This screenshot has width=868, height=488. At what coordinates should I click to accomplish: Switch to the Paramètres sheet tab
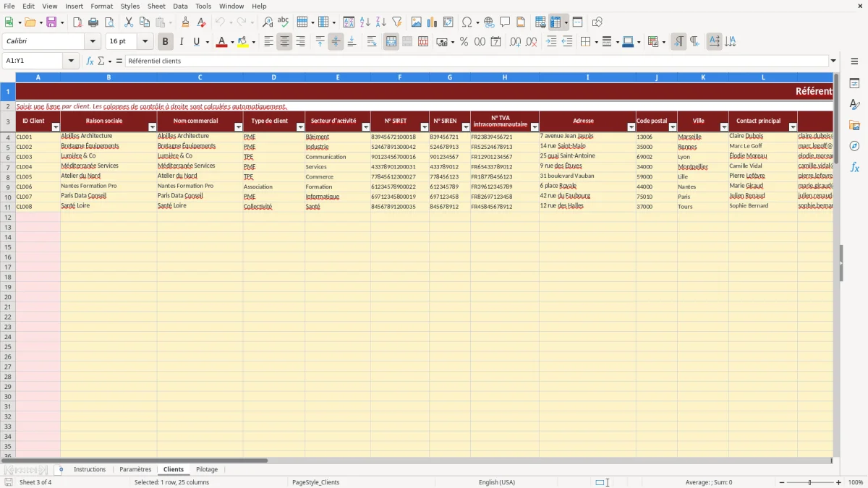coord(135,469)
